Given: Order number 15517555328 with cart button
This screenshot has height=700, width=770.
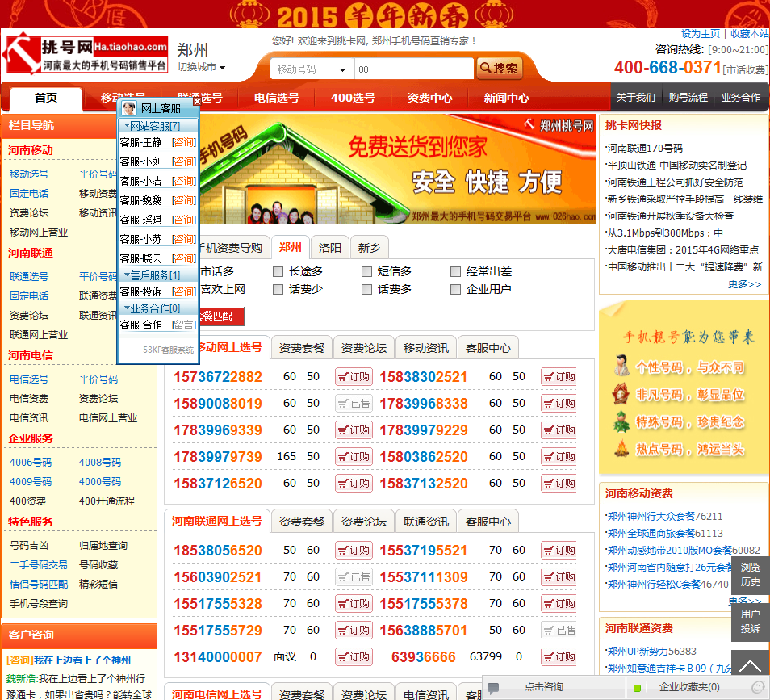Looking at the screenshot, I should [354, 603].
